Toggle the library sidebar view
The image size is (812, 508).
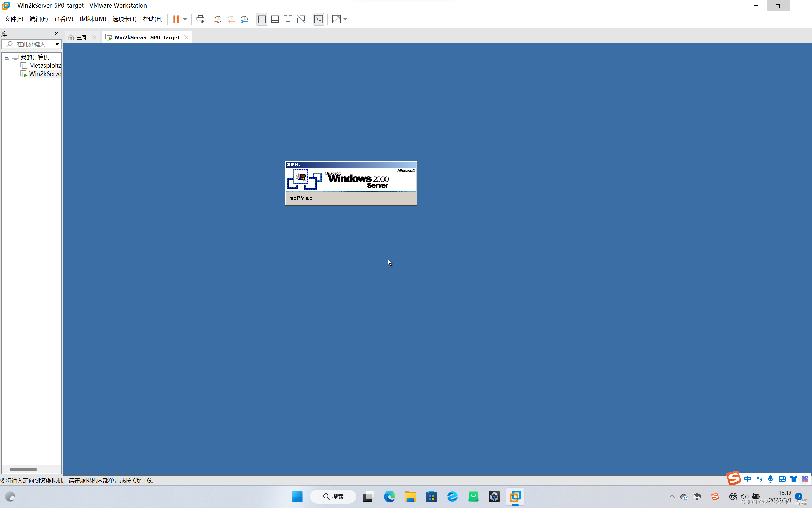point(262,19)
